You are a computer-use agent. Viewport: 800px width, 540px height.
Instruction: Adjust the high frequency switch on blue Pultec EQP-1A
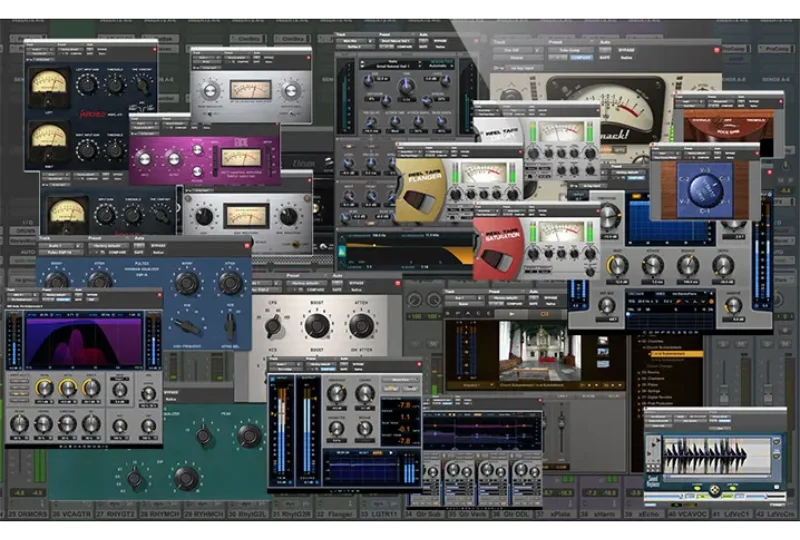[186, 325]
